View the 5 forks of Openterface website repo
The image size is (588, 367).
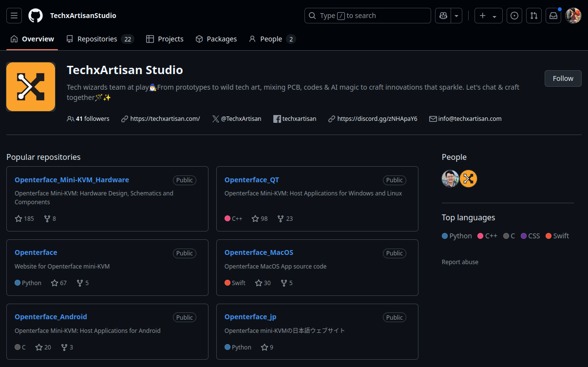coord(82,283)
